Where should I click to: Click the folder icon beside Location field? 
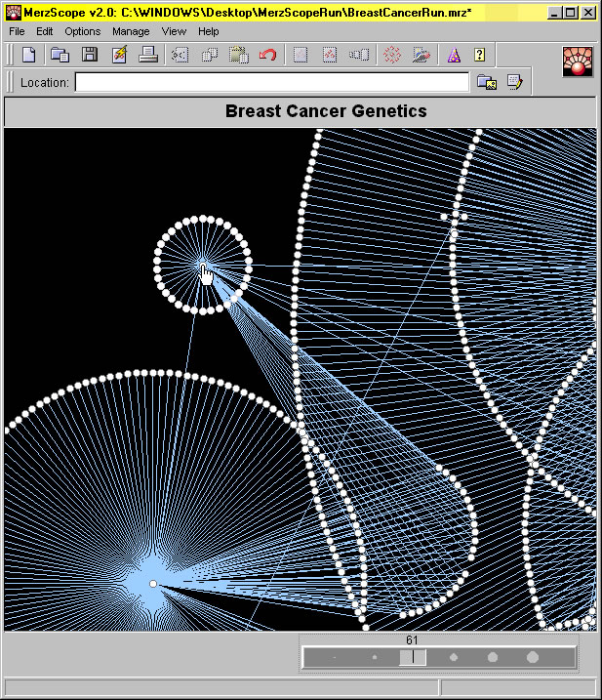486,83
